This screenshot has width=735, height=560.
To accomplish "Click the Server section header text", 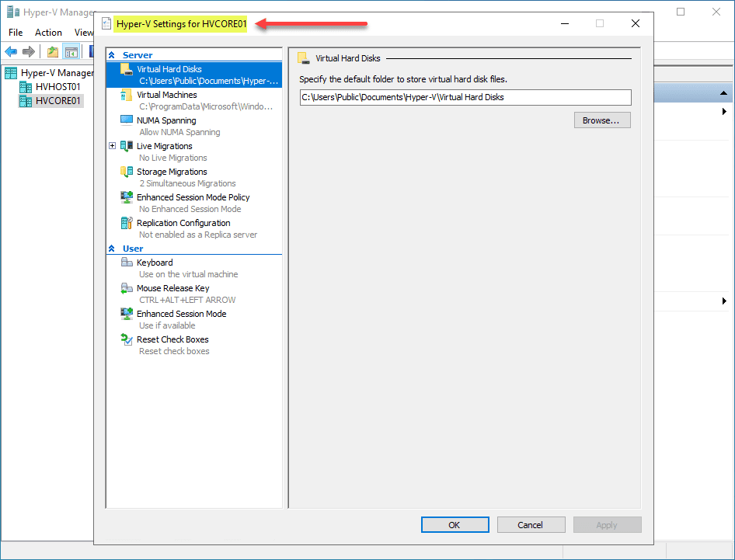I will pos(138,55).
